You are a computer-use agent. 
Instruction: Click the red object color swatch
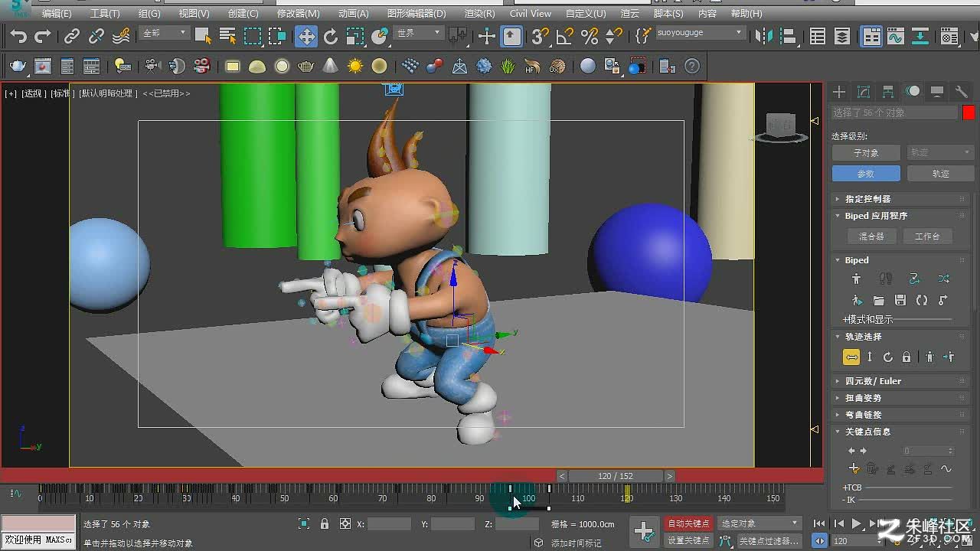pyautogui.click(x=969, y=112)
